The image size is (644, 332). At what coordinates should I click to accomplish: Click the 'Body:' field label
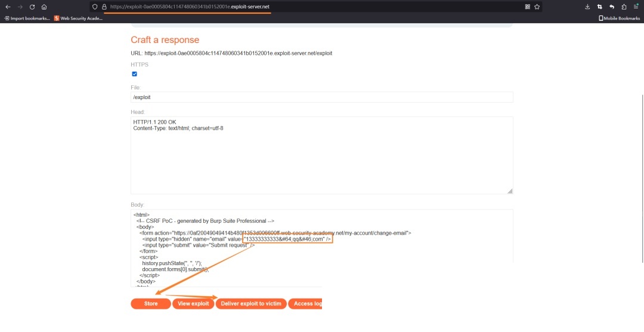coord(138,204)
